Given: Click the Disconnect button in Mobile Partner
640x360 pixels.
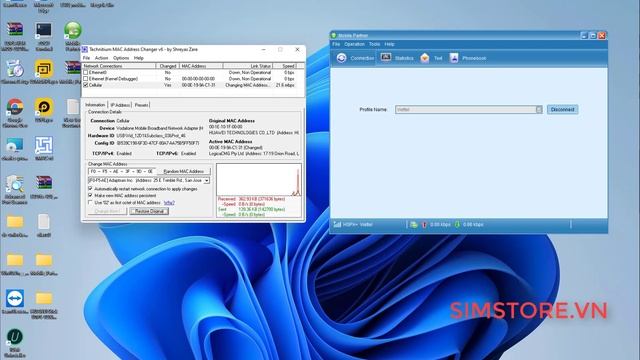Looking at the screenshot, I should (x=562, y=109).
